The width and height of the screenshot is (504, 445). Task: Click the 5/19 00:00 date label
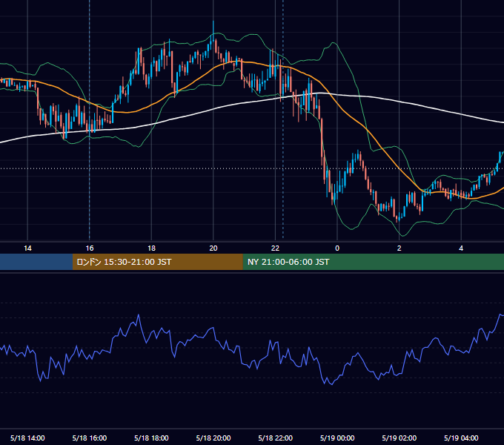pyautogui.click(x=337, y=438)
